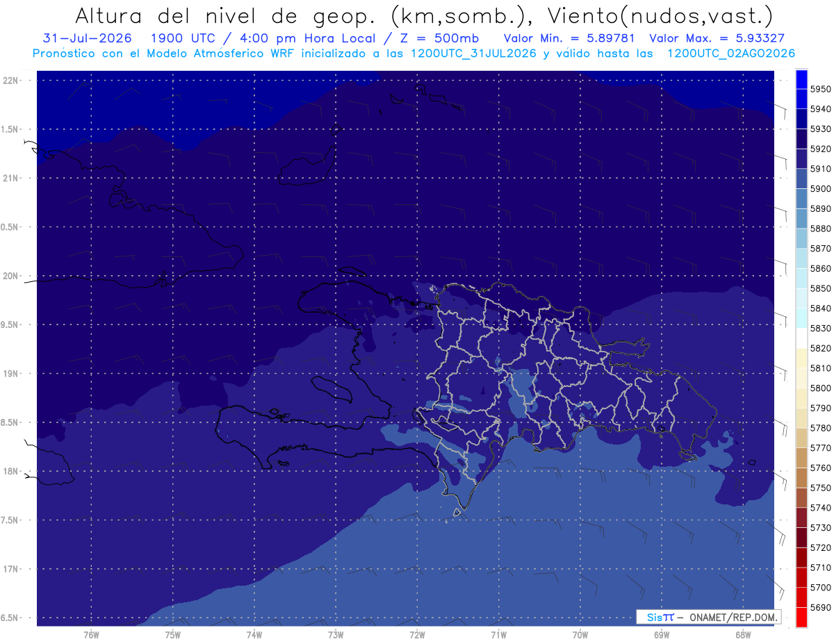Click the 75W longitude axis label

(173, 635)
